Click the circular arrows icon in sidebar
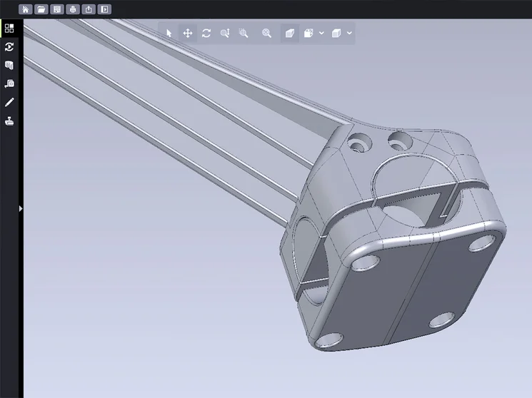532x398 pixels. (9, 47)
